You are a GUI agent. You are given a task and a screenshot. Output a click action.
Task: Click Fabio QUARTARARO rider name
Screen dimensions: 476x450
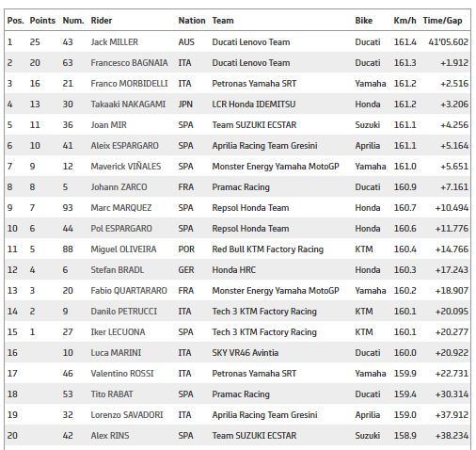point(129,291)
